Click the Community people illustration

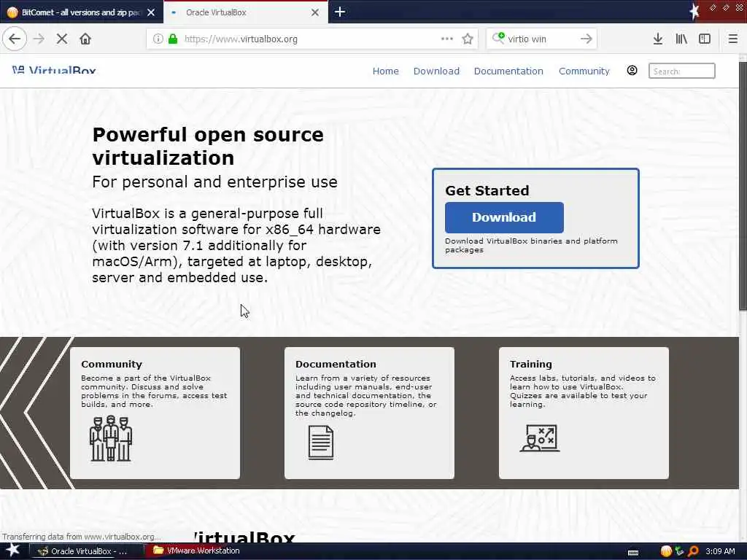click(x=111, y=438)
